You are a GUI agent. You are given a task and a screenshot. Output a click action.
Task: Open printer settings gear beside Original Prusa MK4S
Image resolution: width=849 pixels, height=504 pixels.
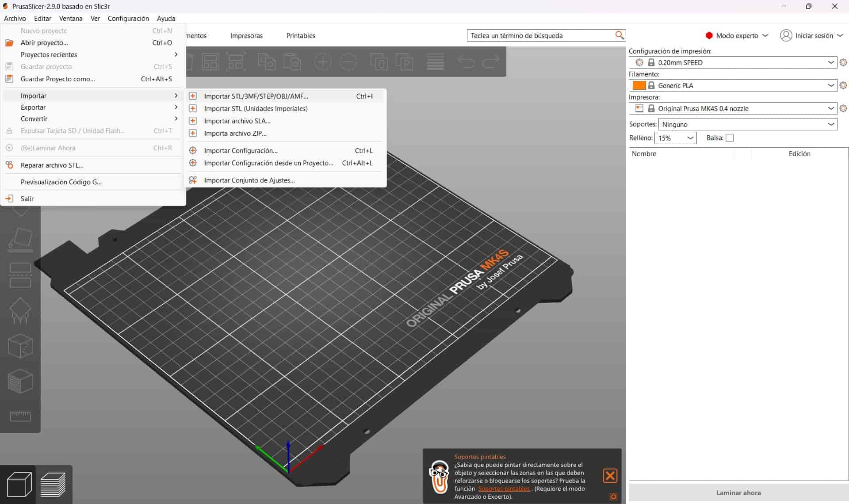click(843, 108)
